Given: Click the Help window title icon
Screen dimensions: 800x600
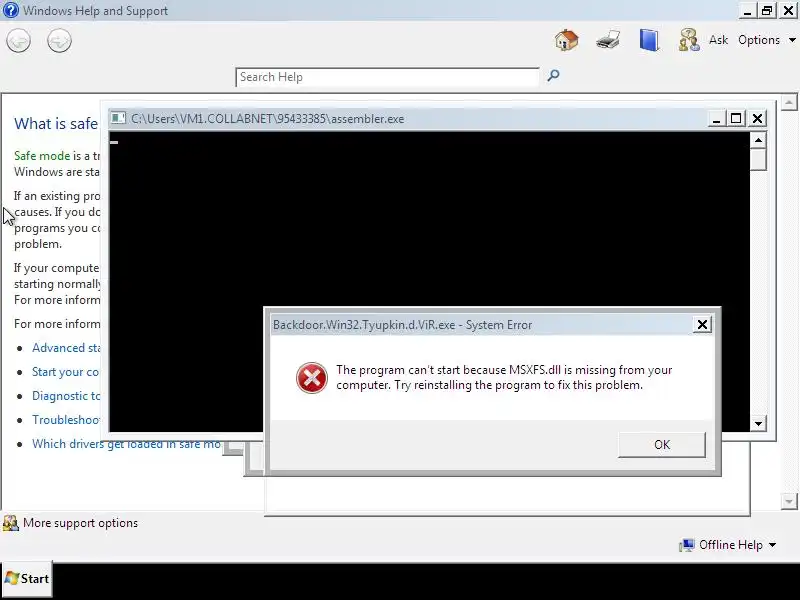Looking at the screenshot, I should coord(10,10).
